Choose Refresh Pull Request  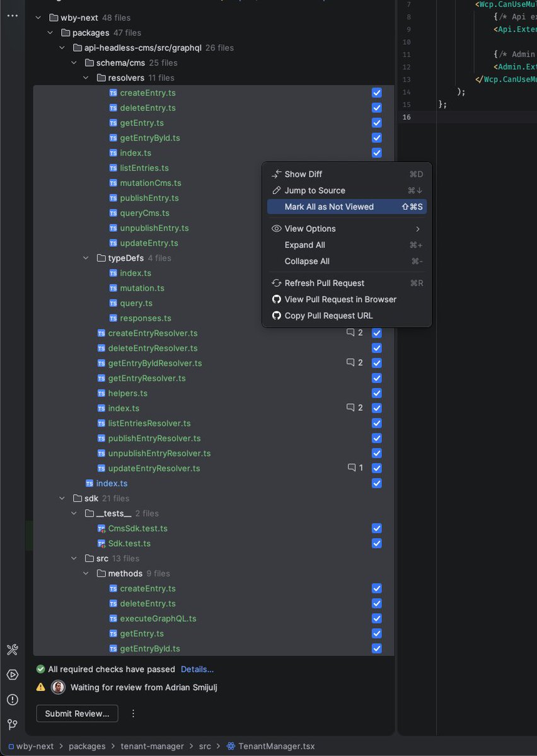[347, 283]
